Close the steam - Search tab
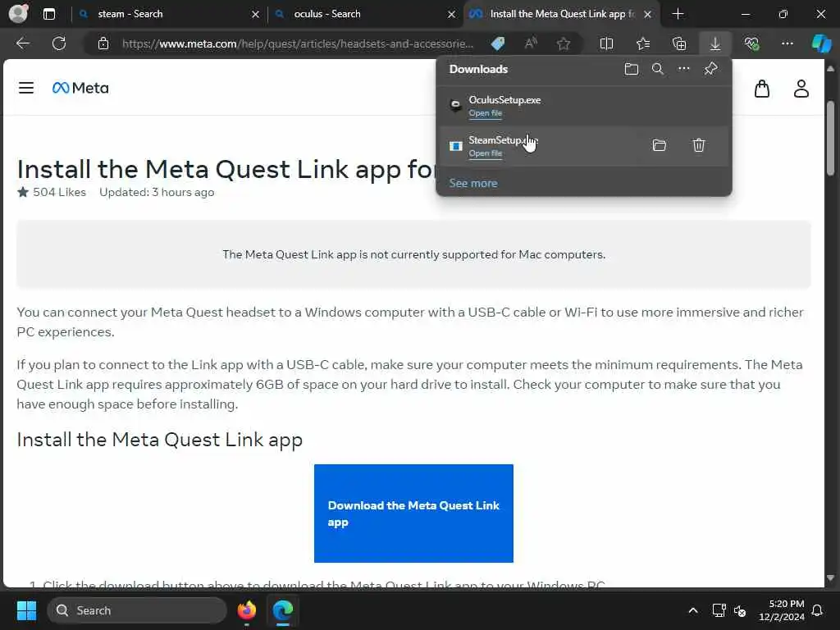The height and width of the screenshot is (630, 840). [x=256, y=15]
